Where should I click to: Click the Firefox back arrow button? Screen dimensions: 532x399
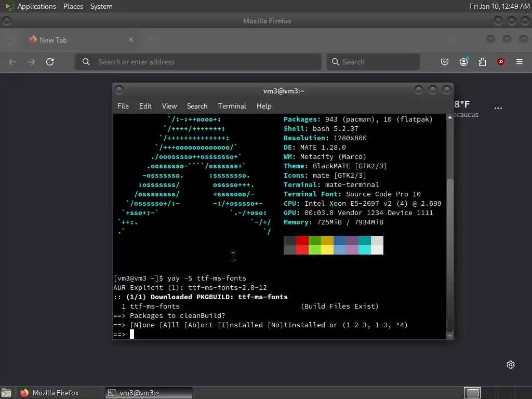(12, 62)
